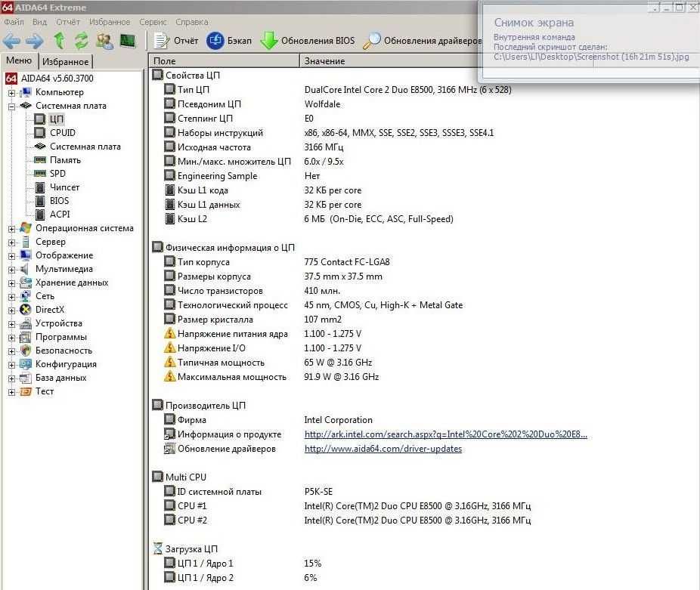700x590 pixels.
Task: Expand the Сеть tree node
Action: (x=11, y=297)
